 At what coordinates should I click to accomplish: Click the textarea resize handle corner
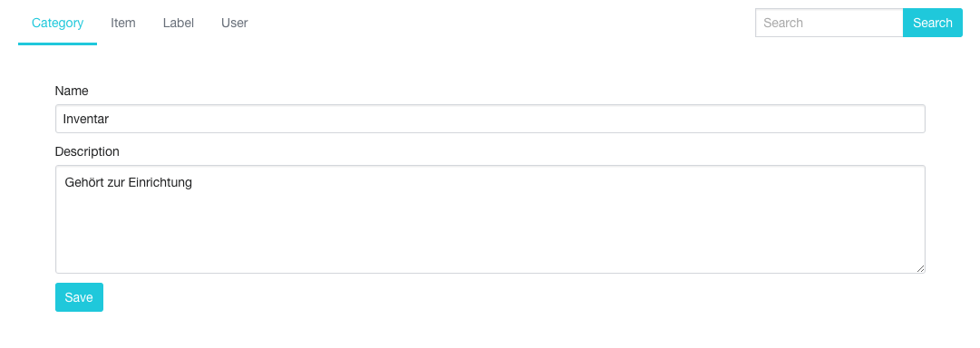pos(921,268)
